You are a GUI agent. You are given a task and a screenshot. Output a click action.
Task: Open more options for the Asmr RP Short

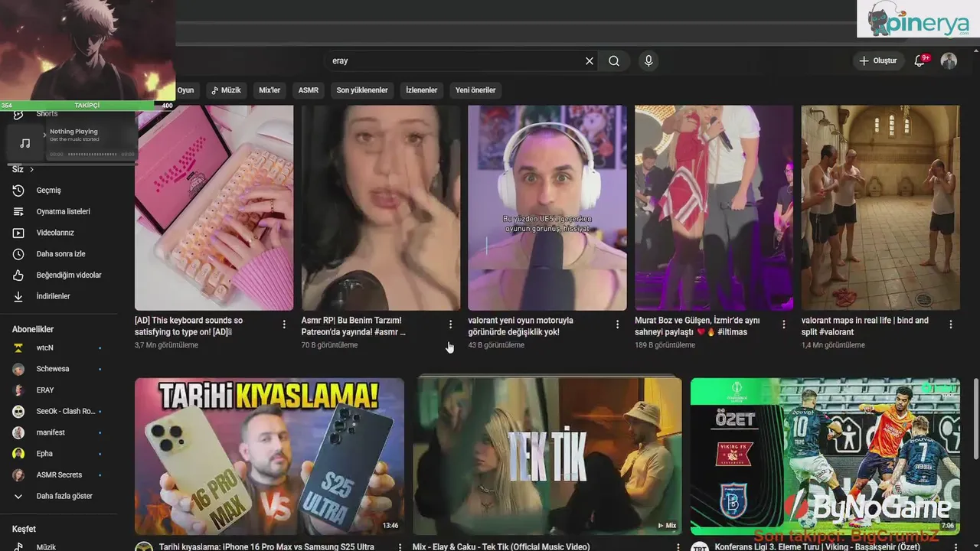coord(450,324)
